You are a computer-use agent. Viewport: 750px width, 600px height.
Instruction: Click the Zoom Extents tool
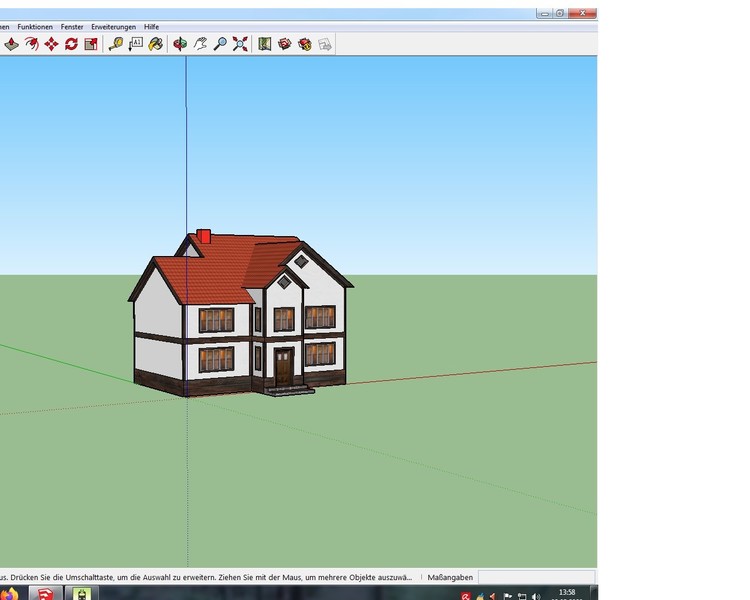240,44
